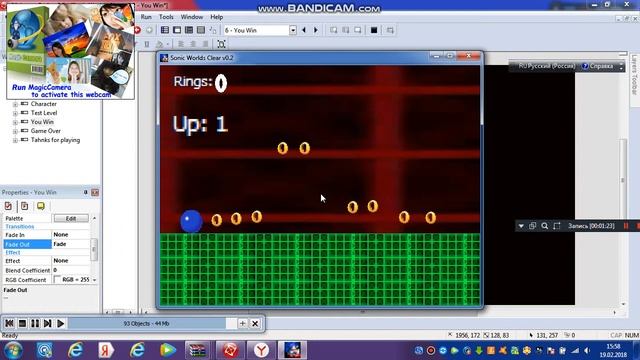Image resolution: width=640 pixels, height=360 pixels.
Task: Expand the You Win tree node
Action: (x=15, y=122)
